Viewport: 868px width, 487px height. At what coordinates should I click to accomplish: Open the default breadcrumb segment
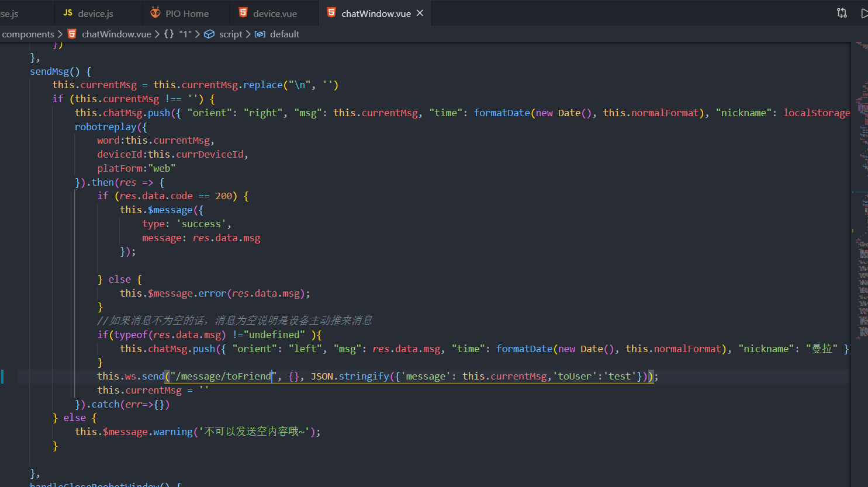[x=285, y=34]
